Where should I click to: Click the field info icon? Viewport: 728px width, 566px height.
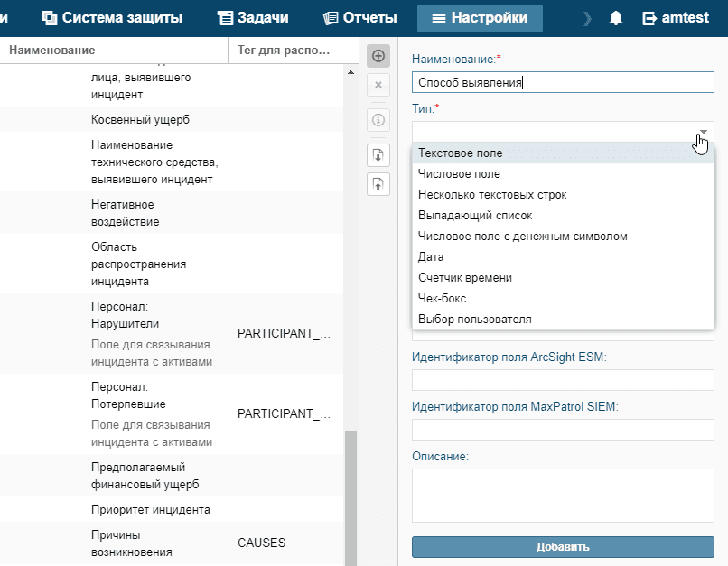pos(378,119)
